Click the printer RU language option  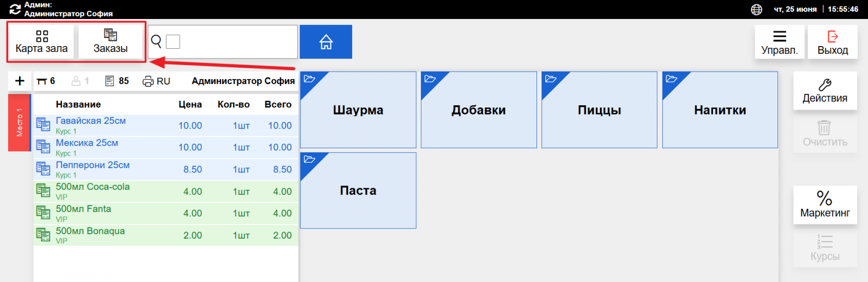tap(156, 81)
